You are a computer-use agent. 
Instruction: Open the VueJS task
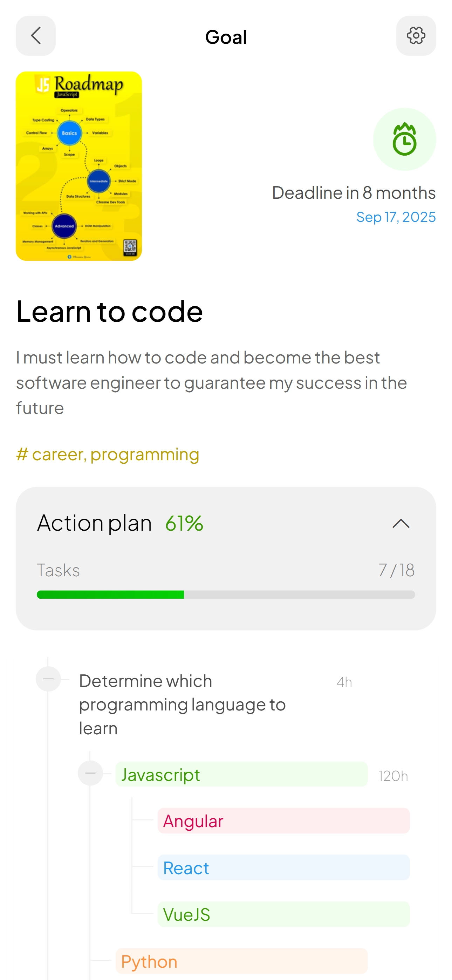click(283, 914)
